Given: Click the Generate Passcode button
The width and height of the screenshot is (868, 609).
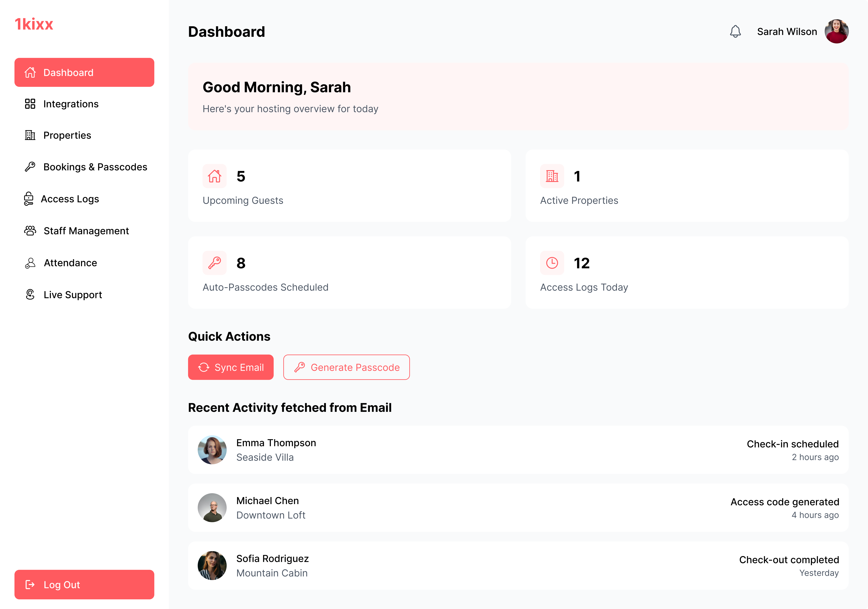Looking at the screenshot, I should coord(346,367).
